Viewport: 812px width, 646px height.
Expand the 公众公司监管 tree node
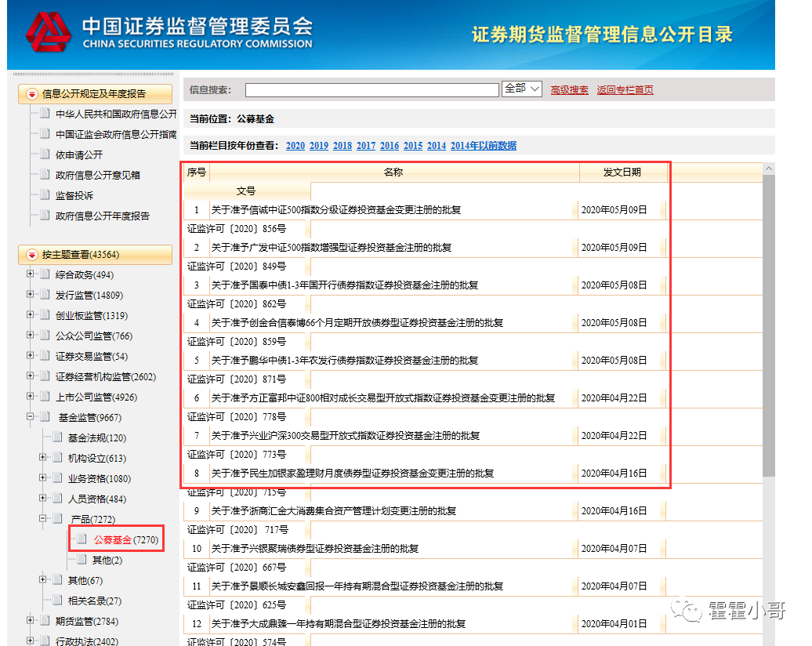tap(30, 336)
